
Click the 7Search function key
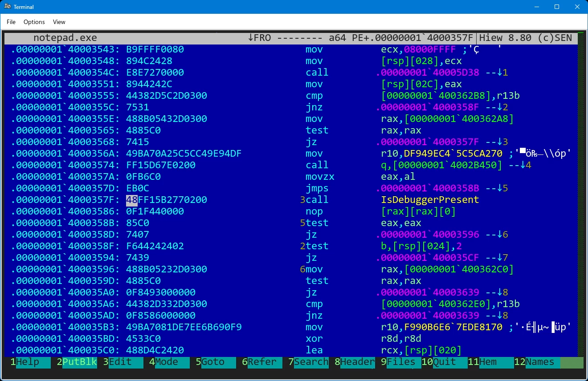[309, 362]
